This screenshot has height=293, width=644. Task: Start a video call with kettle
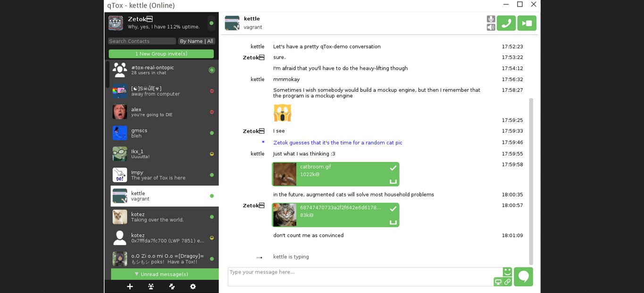pyautogui.click(x=527, y=22)
